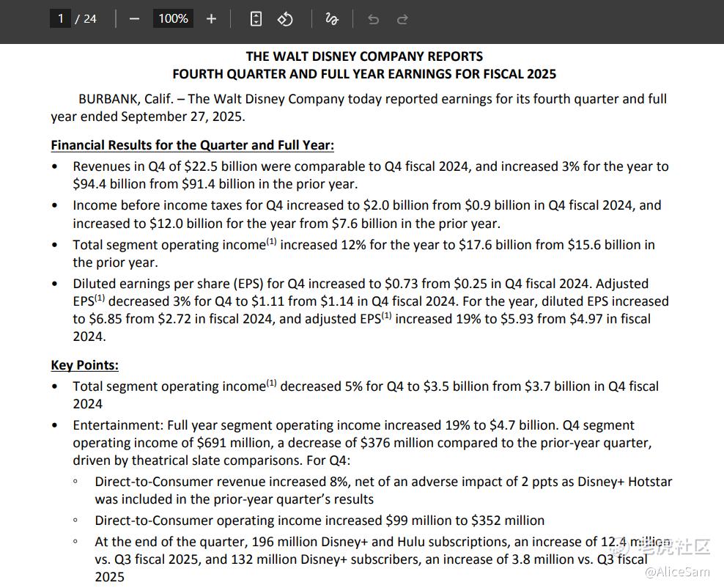The image size is (724, 588).
Task: Click the undo arrow icon
Action: (x=373, y=19)
